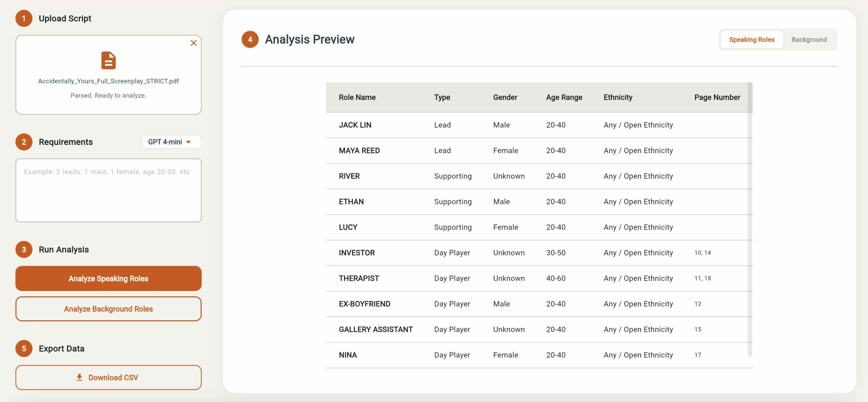
Task: Click the Page Number column header
Action: point(717,97)
